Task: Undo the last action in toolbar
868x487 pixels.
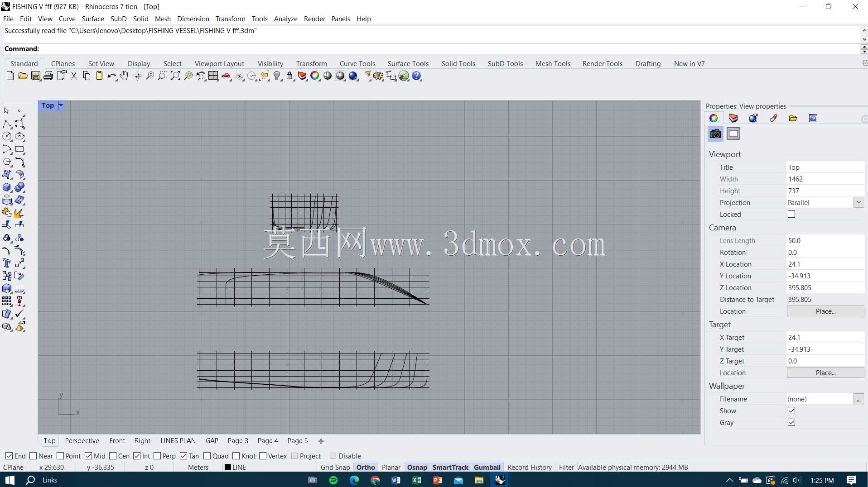Action: pyautogui.click(x=111, y=76)
